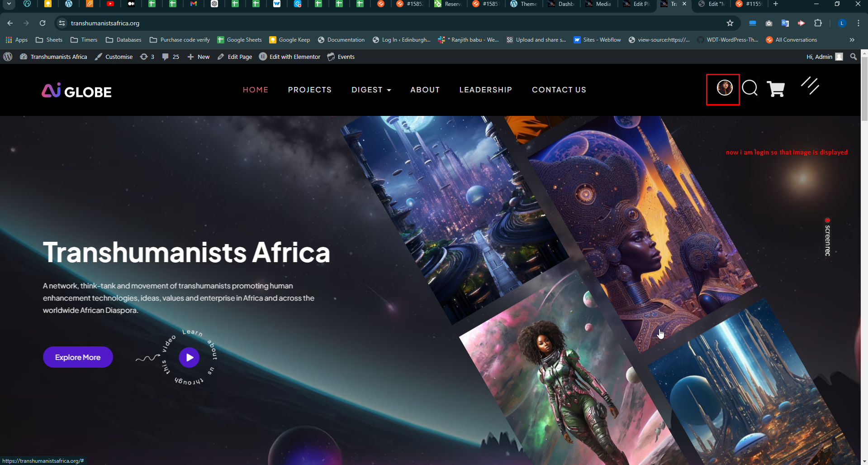Image resolution: width=868 pixels, height=465 pixels.
Task: Open the LEADERSHIP nav link
Action: coord(486,90)
